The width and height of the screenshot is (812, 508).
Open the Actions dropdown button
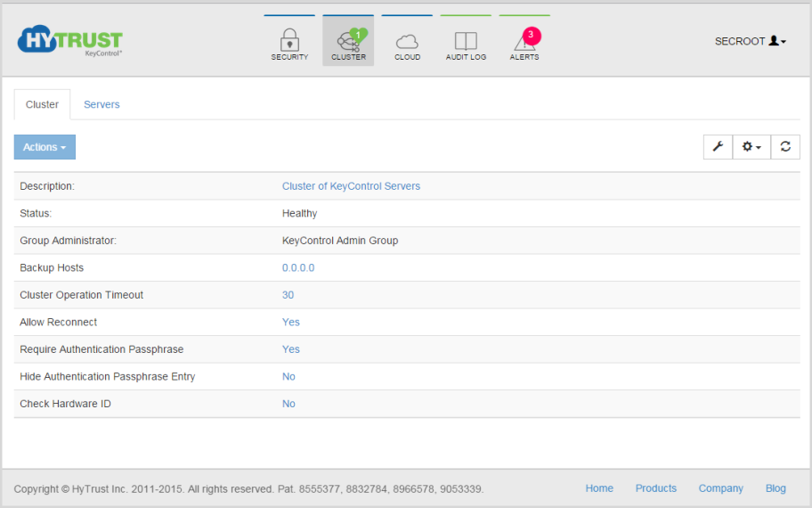pyautogui.click(x=45, y=147)
